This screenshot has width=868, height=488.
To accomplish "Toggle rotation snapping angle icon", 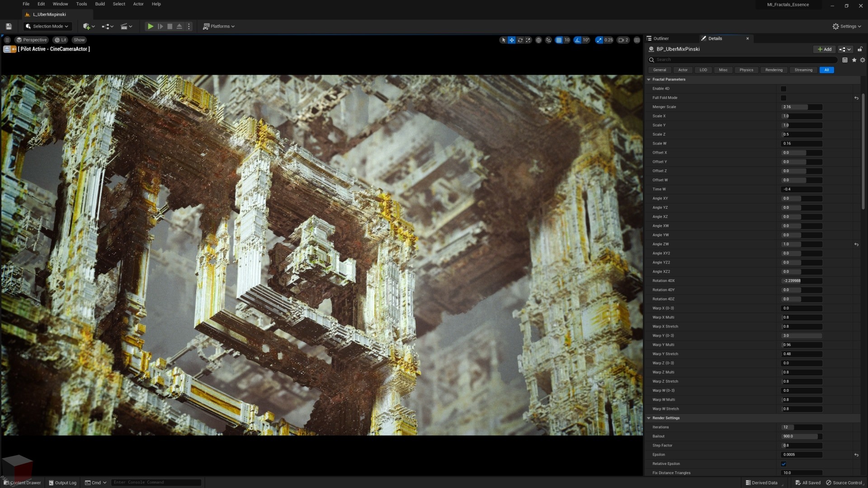I will [577, 40].
